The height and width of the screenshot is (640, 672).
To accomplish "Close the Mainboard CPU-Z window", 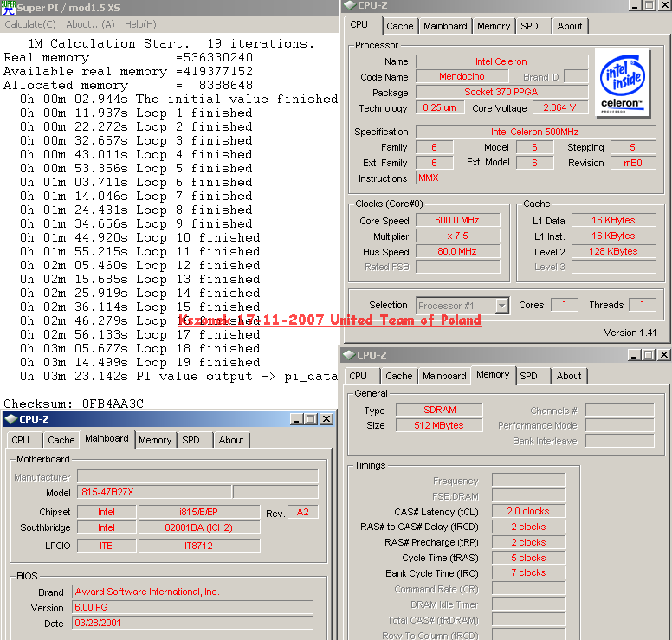I will click(x=326, y=419).
